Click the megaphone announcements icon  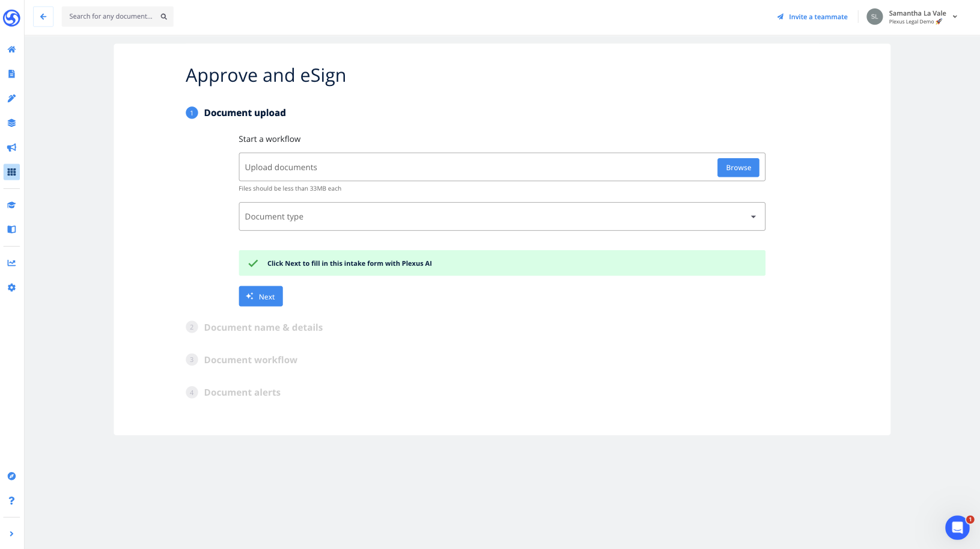(x=11, y=148)
